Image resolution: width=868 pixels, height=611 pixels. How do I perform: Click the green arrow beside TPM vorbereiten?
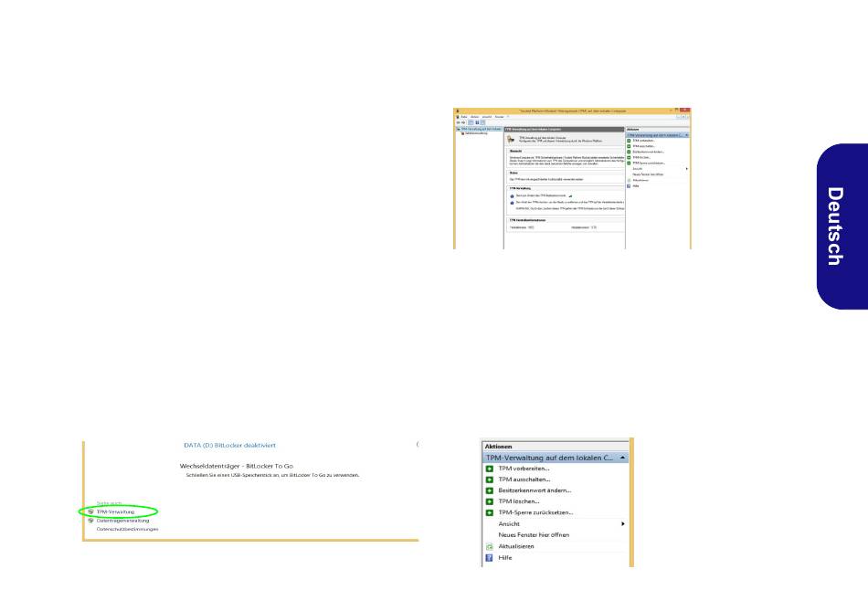490,469
